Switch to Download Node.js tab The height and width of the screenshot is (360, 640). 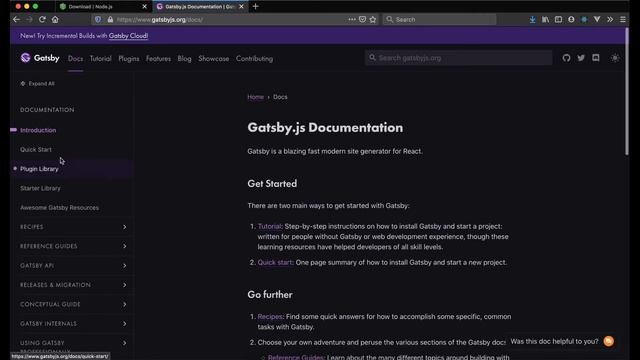pyautogui.click(x=103, y=7)
